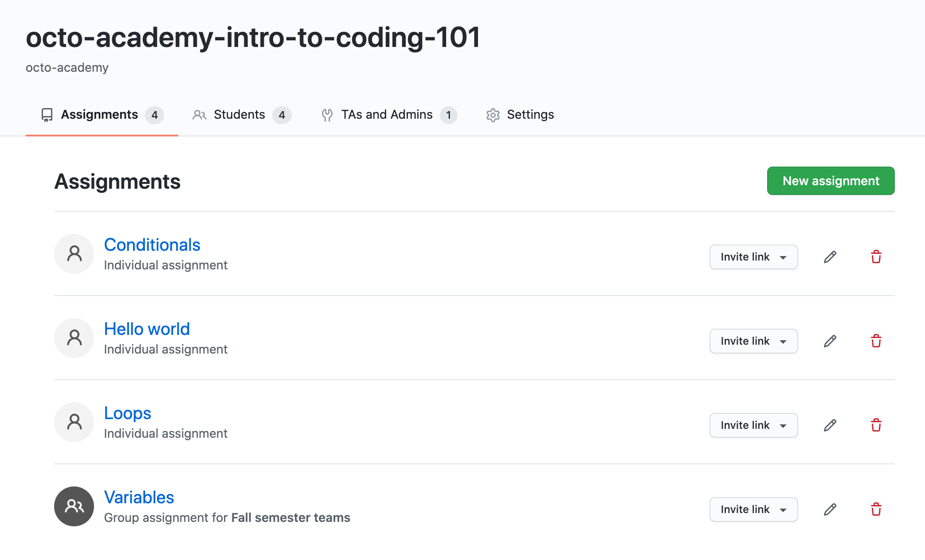Expand the Invite link dropdown for Variables

point(753,509)
